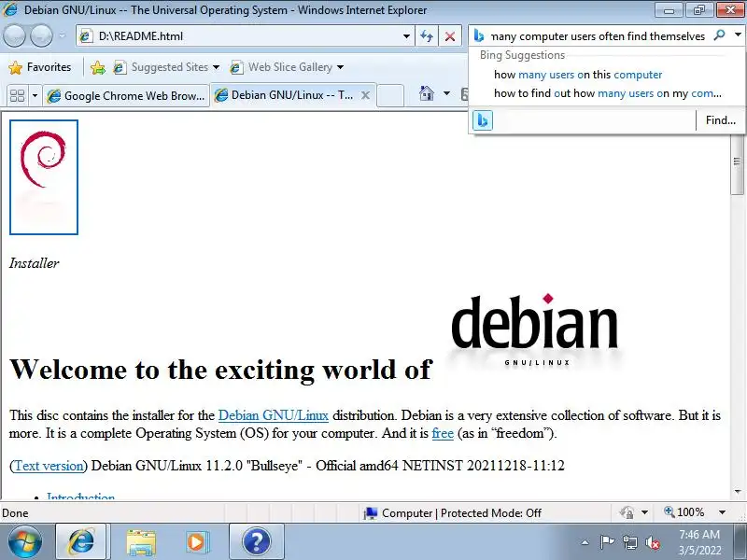Select suggestion 'how to find out how many users'
Screen dimensions: 747x560
click(608, 93)
